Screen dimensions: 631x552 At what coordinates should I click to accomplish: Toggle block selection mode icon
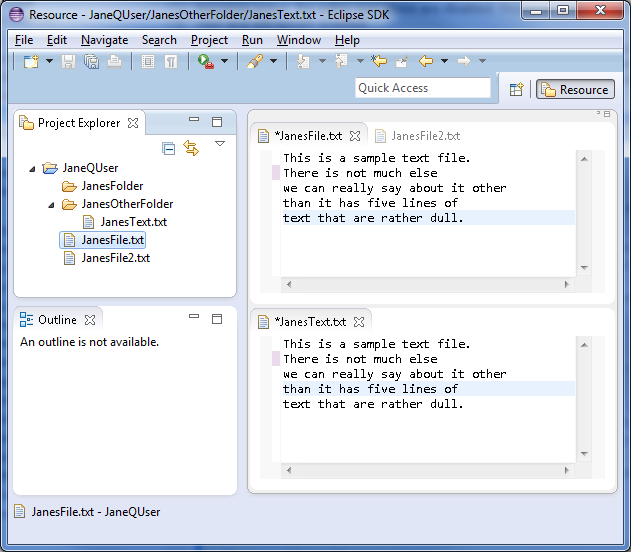coord(148,61)
